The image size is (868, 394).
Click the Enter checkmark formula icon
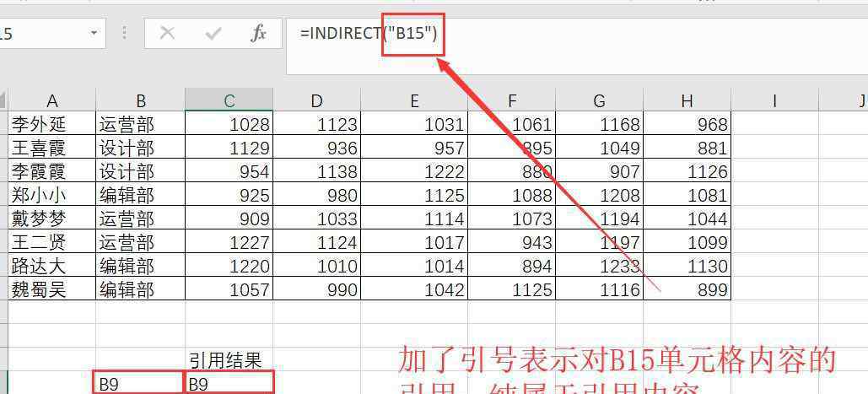coord(213,34)
